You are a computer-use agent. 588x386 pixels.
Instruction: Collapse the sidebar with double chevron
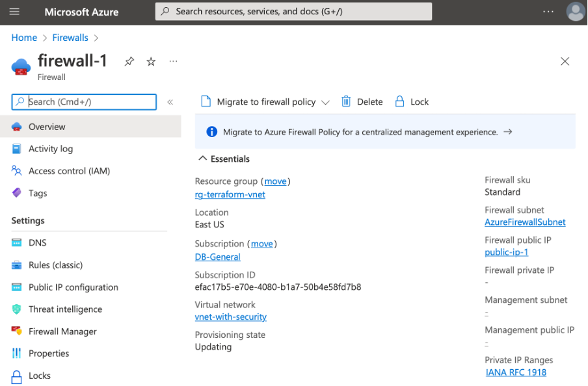coord(170,102)
